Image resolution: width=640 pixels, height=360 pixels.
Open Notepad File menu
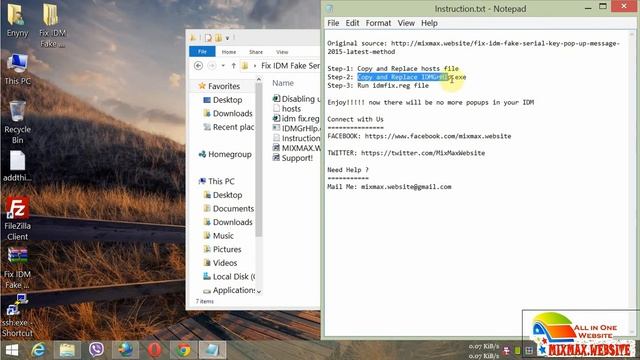click(x=333, y=23)
